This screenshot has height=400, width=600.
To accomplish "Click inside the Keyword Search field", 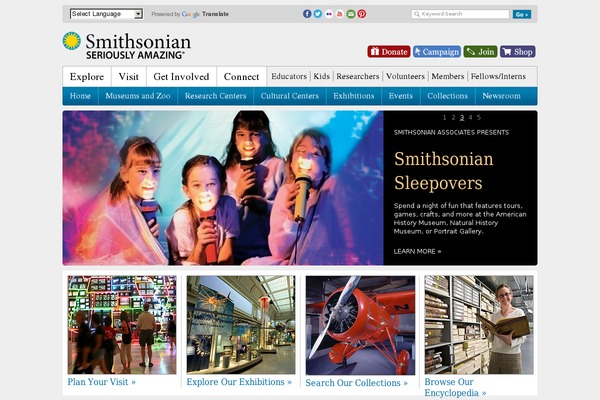I will 460,14.
